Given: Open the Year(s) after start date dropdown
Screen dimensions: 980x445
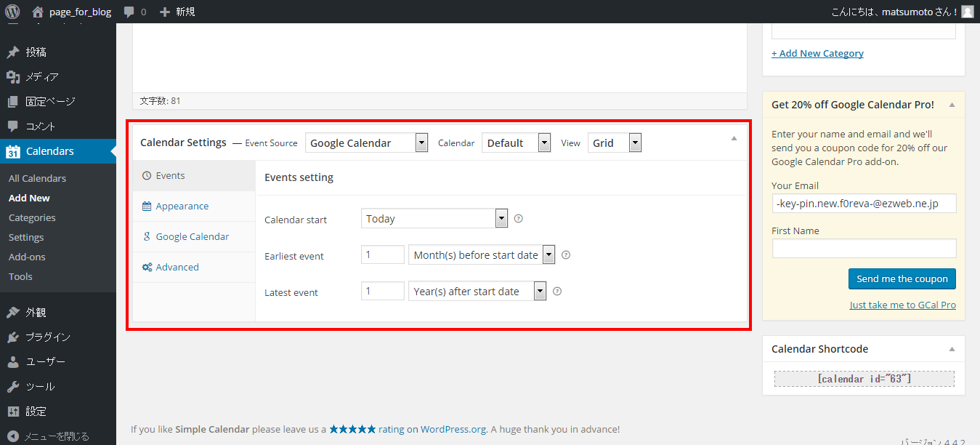Looking at the screenshot, I should tap(477, 291).
